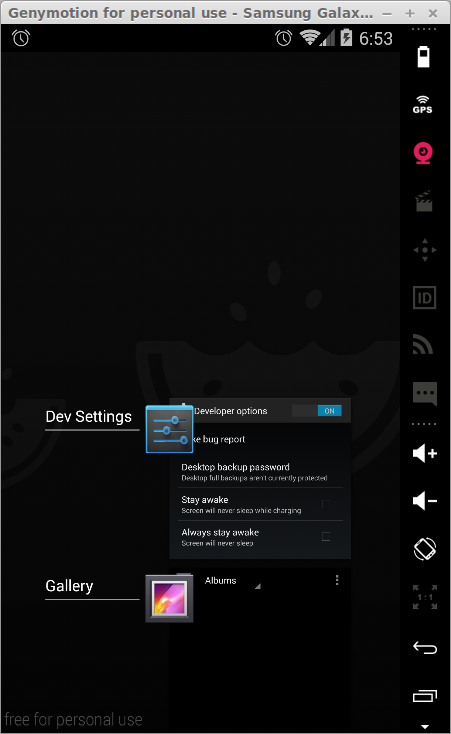
Task: Switch to Gallery recent app label
Action: (69, 586)
